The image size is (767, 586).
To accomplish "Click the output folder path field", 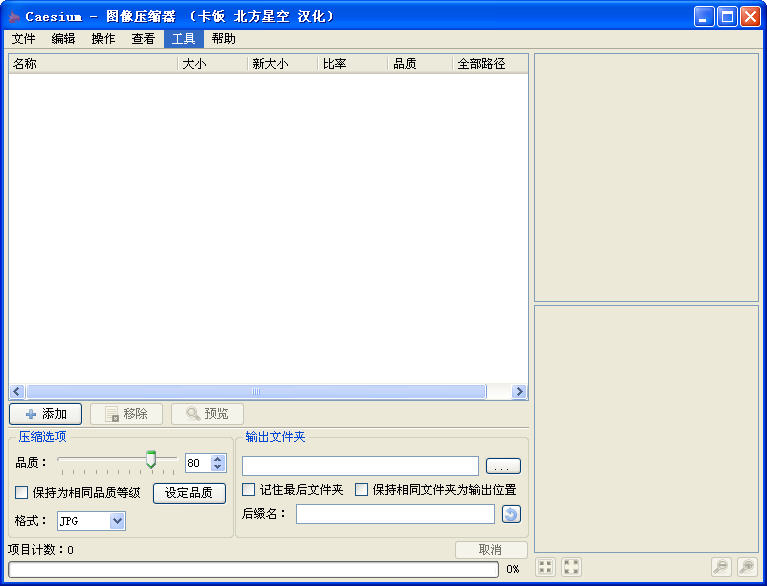I will pyautogui.click(x=360, y=466).
